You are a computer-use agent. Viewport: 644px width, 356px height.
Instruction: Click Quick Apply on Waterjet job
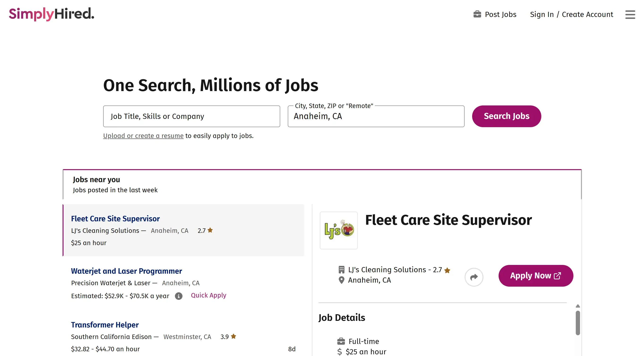[208, 295]
